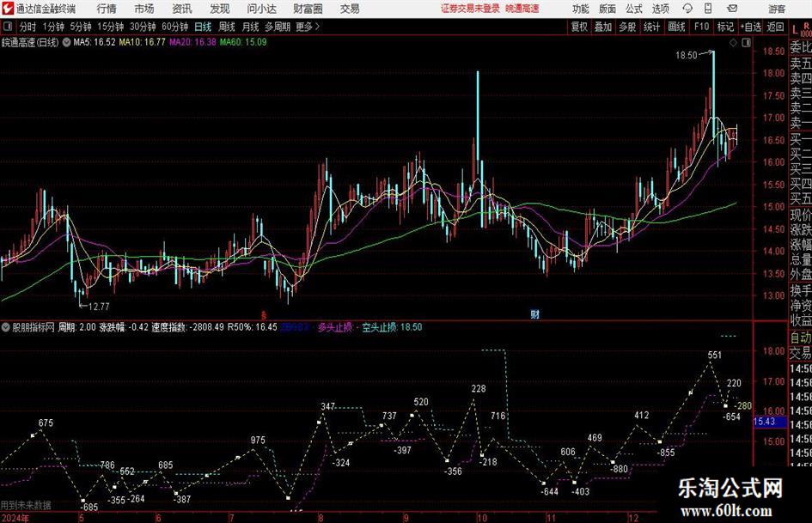This screenshot has height=523, width=812.
Task: Open the mail envelope icon
Action: [732, 9]
